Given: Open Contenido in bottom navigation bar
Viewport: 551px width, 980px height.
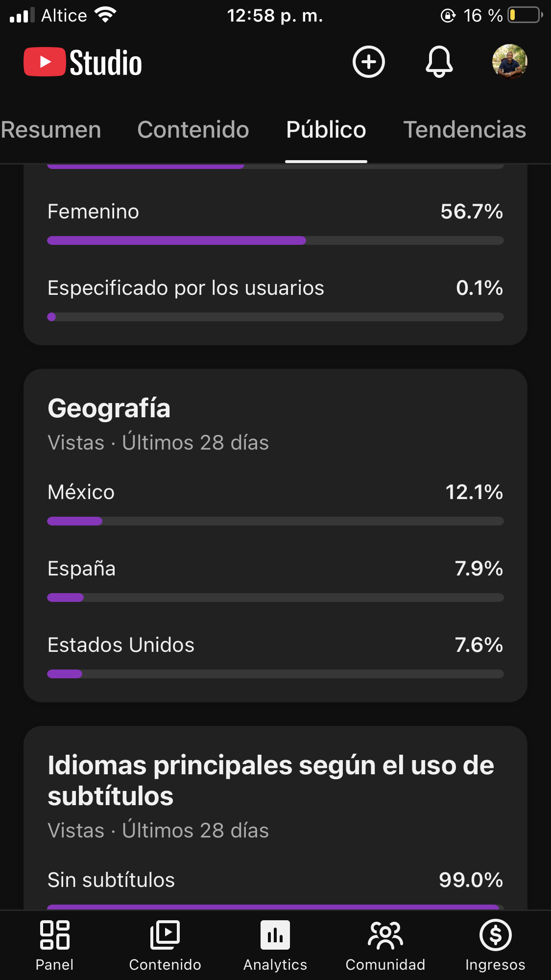Looking at the screenshot, I should pyautogui.click(x=165, y=946).
